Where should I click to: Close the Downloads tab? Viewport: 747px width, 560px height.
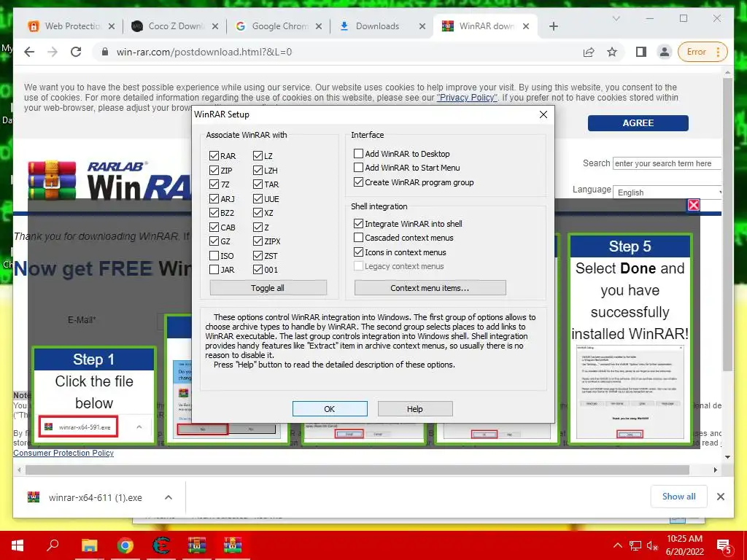pos(422,26)
